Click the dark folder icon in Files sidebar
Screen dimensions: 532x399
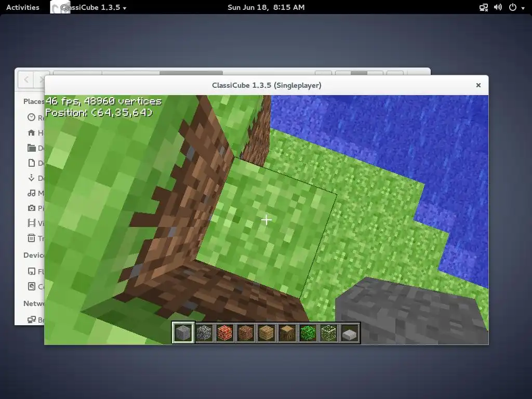pos(32,148)
